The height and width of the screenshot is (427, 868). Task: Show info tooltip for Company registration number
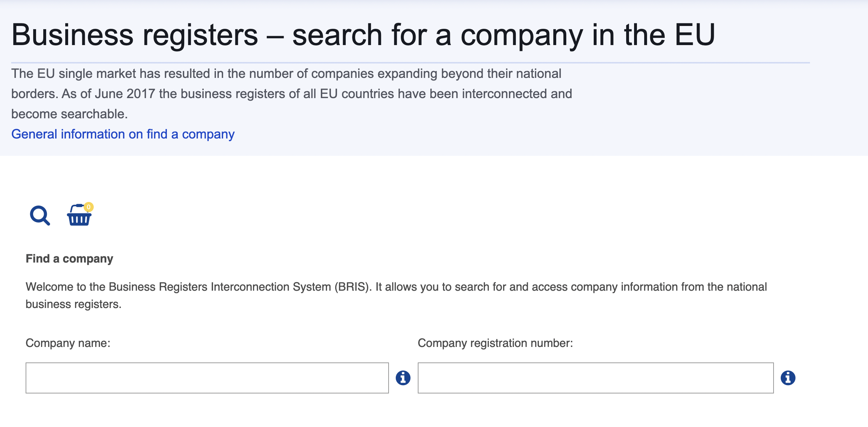(788, 378)
